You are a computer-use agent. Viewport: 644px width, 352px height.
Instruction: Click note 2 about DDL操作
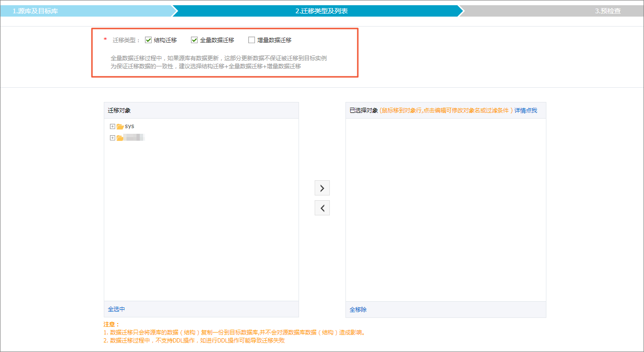[194, 341]
